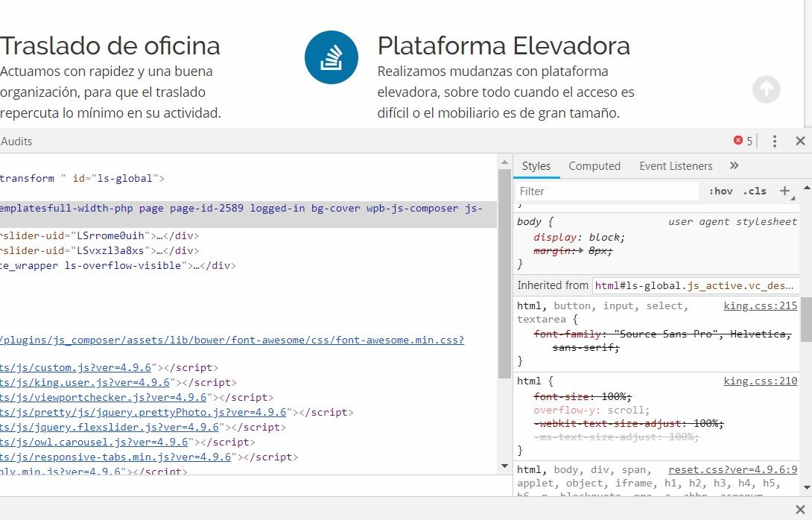Open the owl.carousel.js script link
Image resolution: width=812 pixels, height=520 pixels.
pyautogui.click(x=95, y=443)
